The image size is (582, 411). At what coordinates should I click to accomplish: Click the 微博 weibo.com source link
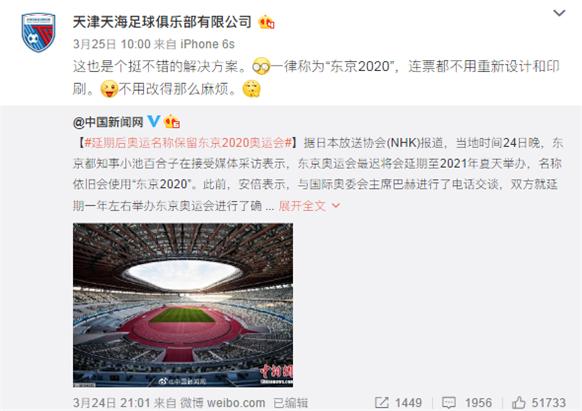pos(223,403)
